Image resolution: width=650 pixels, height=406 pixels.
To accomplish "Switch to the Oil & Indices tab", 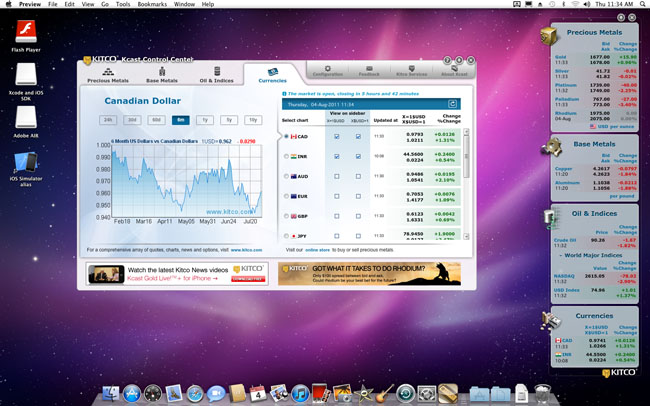I will pos(216,77).
